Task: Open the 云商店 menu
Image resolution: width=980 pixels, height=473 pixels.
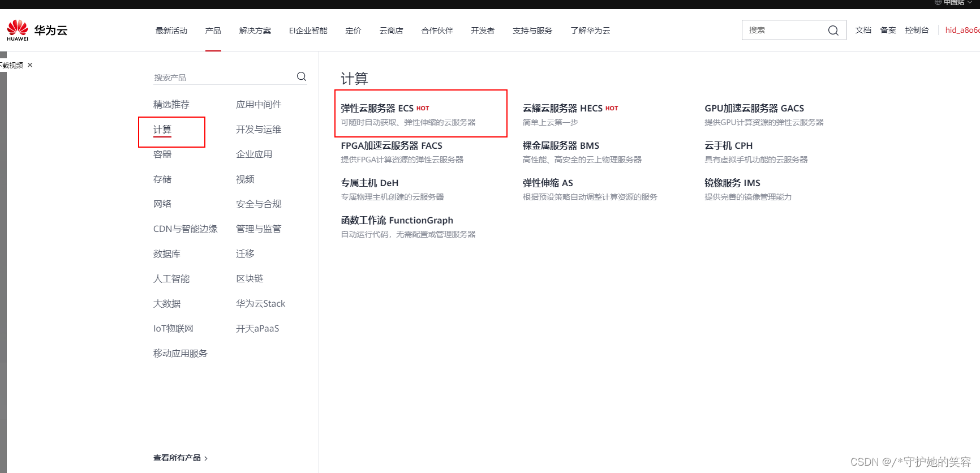Action: coord(392,31)
